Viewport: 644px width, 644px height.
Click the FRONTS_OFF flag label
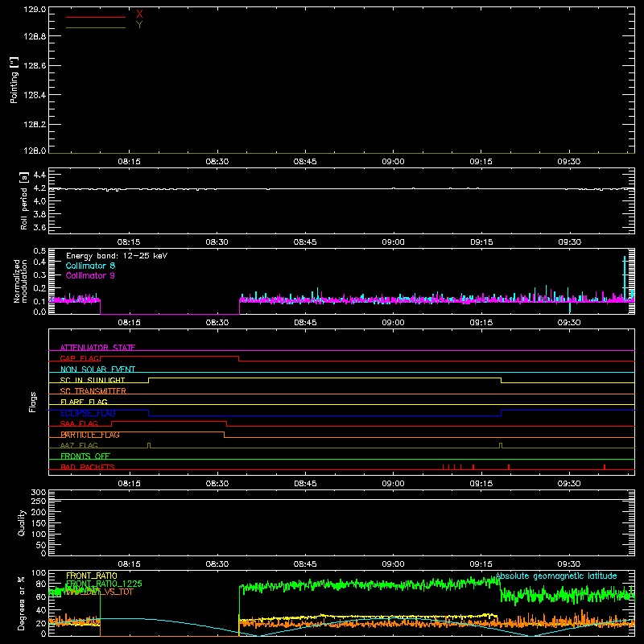(x=85, y=456)
